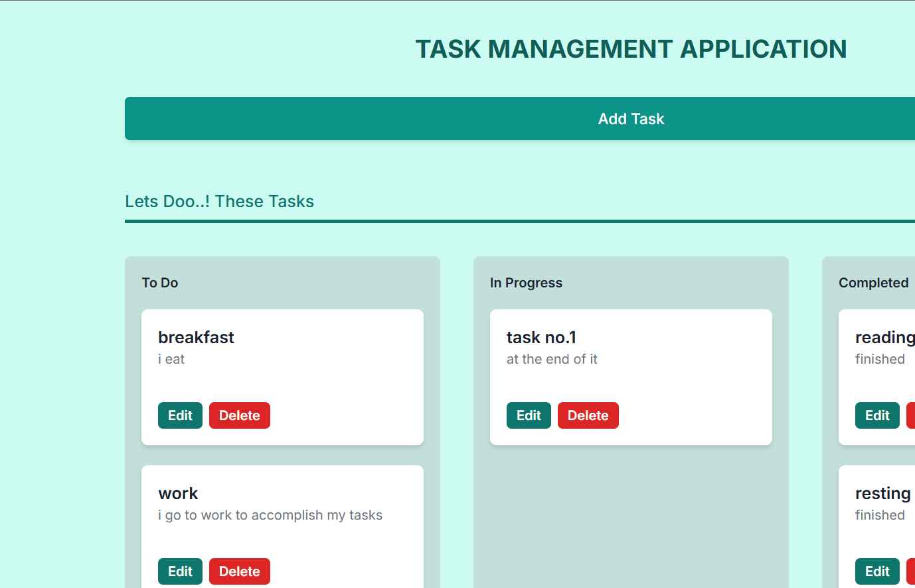Select the work card title
The image size is (915, 588).
click(x=178, y=493)
